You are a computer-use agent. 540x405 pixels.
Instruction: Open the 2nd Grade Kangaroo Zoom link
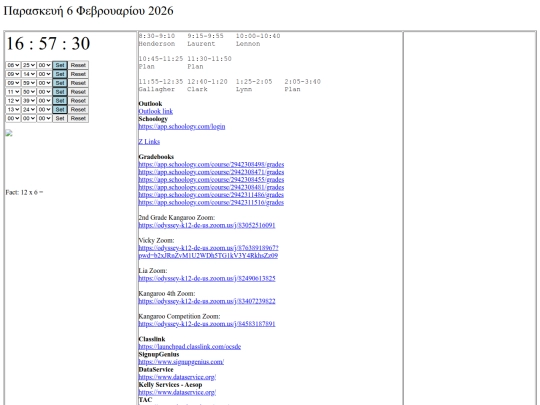click(207, 225)
